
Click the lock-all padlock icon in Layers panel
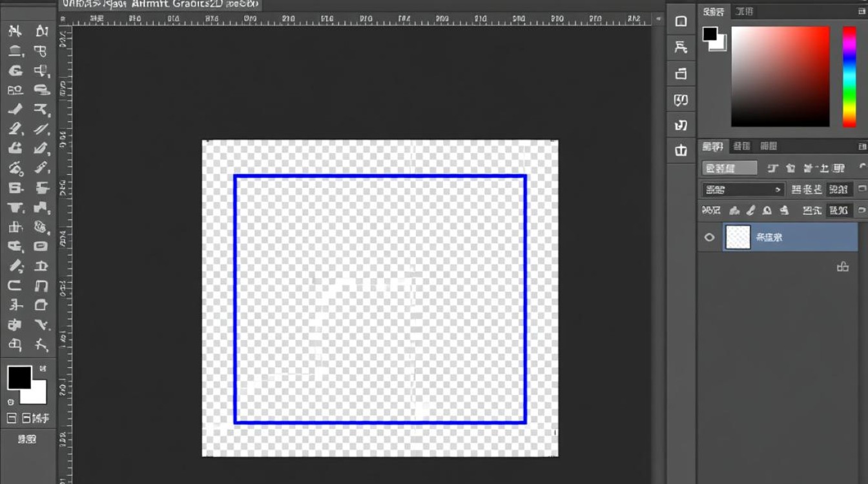[784, 210]
